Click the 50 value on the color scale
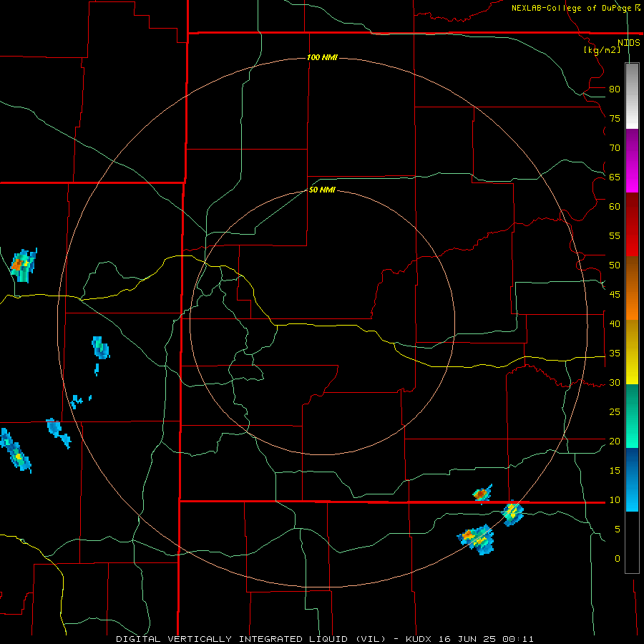This screenshot has width=644, height=644. coord(615,265)
